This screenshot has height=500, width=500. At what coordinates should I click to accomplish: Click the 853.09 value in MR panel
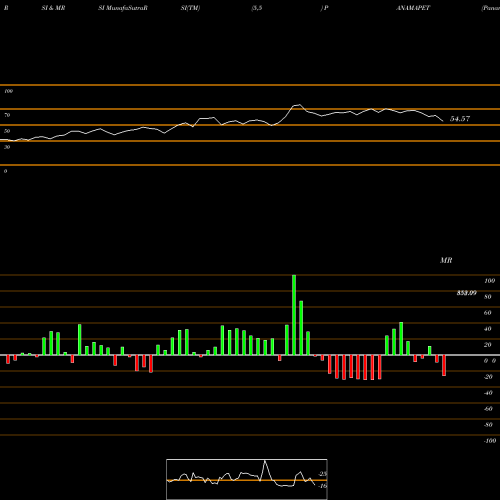point(467,293)
